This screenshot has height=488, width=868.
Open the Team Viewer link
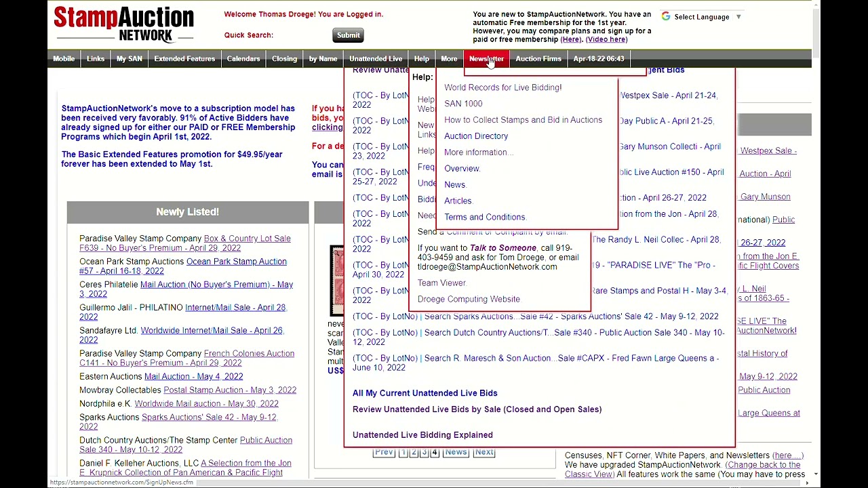click(441, 283)
